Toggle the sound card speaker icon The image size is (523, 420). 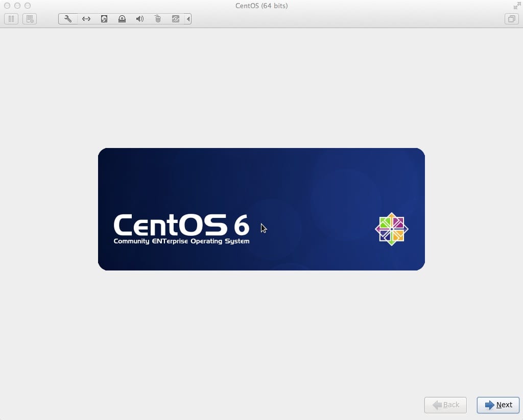tap(139, 19)
